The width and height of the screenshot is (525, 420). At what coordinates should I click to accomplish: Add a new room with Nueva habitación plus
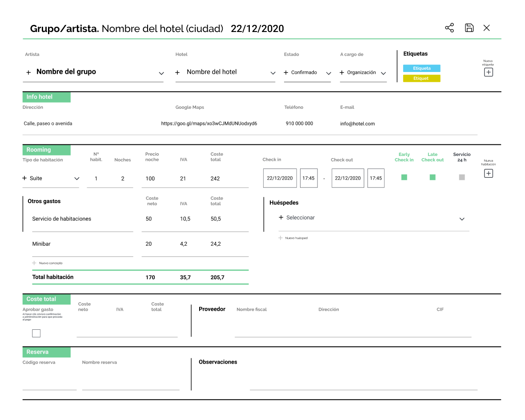coord(488,173)
